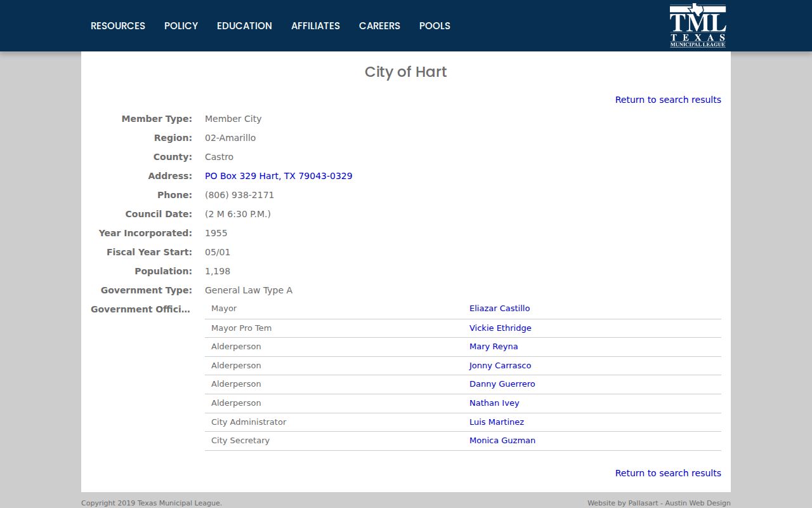The width and height of the screenshot is (812, 508).
Task: Click the City Secretary title cell
Action: pyautogui.click(x=240, y=441)
